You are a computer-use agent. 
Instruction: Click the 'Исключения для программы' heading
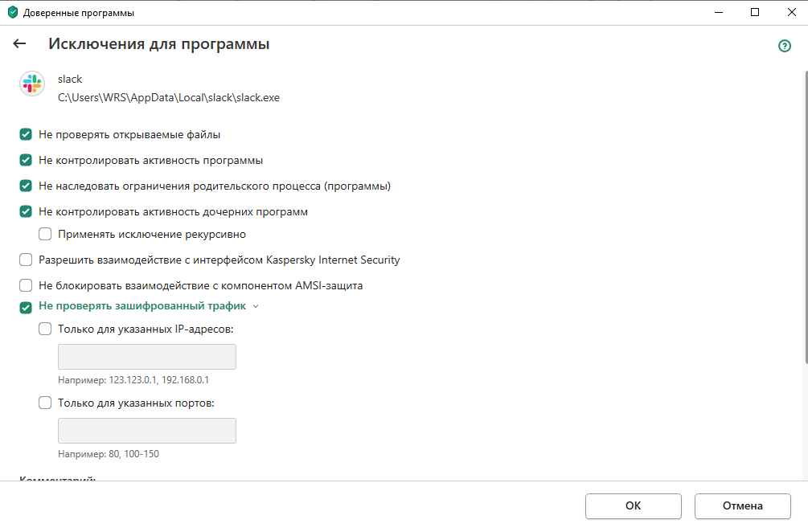158,43
